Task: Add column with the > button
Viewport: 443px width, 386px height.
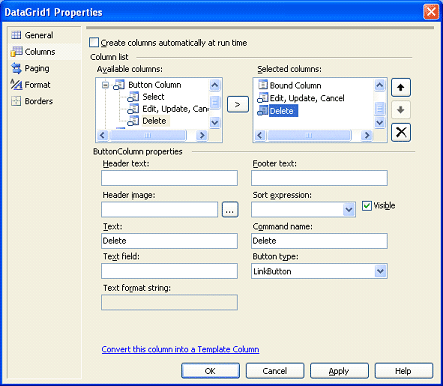Action: pos(238,104)
